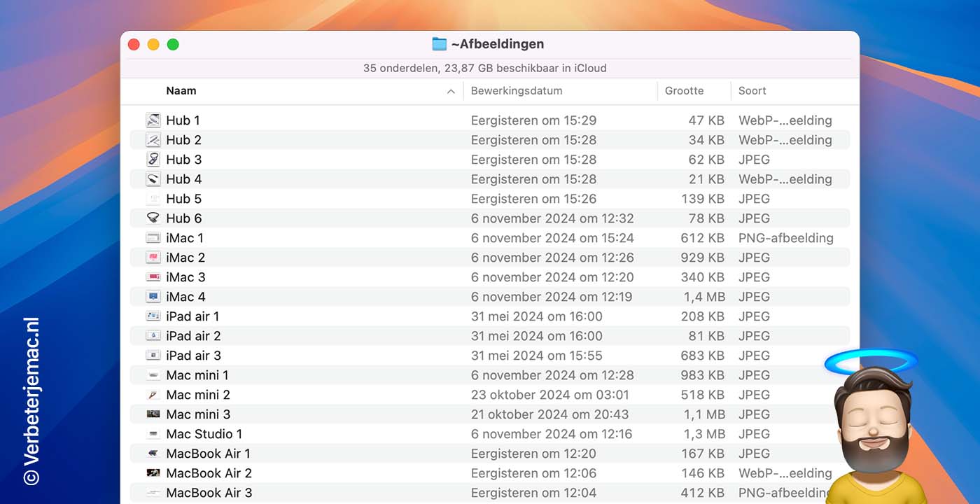The image size is (980, 504).
Task: Click the Hub 1 file thumbnail icon
Action: point(153,120)
